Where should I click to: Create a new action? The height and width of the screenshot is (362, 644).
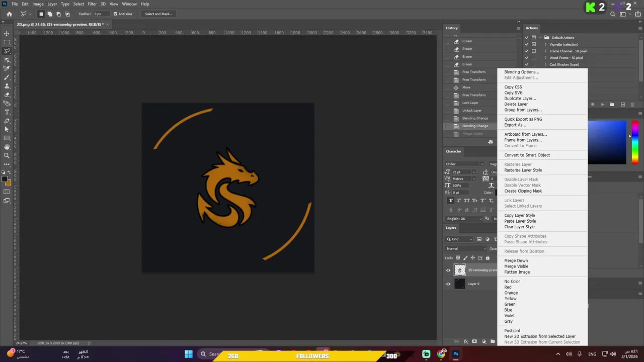click(x=623, y=105)
